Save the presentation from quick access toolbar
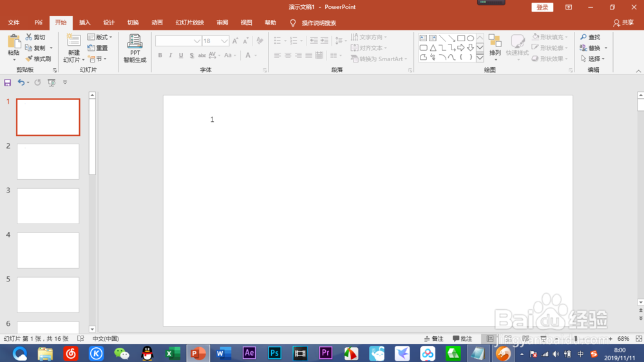The height and width of the screenshot is (362, 644). tap(7, 82)
